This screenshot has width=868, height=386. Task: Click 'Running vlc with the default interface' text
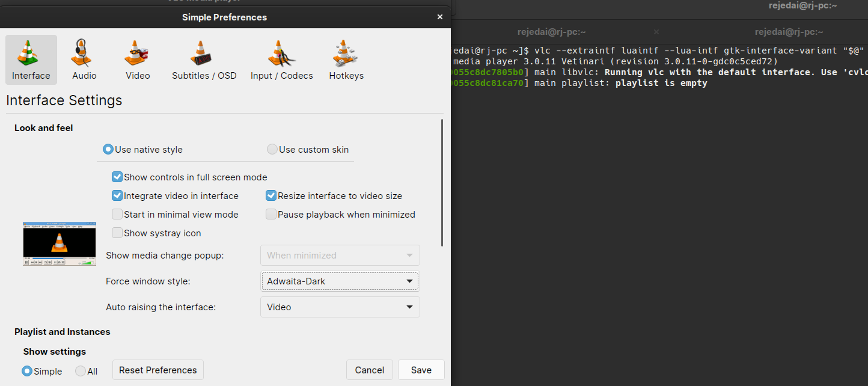click(708, 72)
